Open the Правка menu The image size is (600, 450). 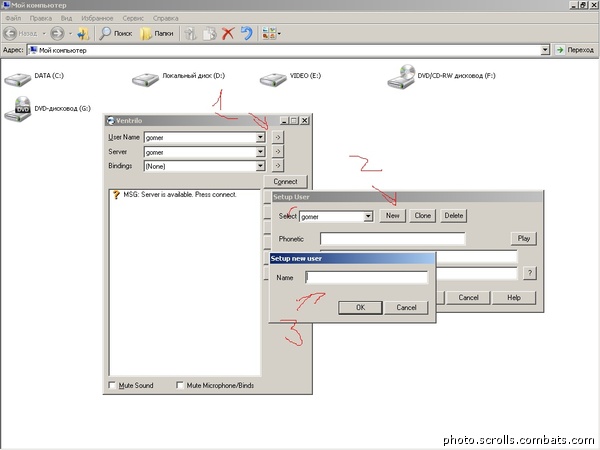(41, 18)
